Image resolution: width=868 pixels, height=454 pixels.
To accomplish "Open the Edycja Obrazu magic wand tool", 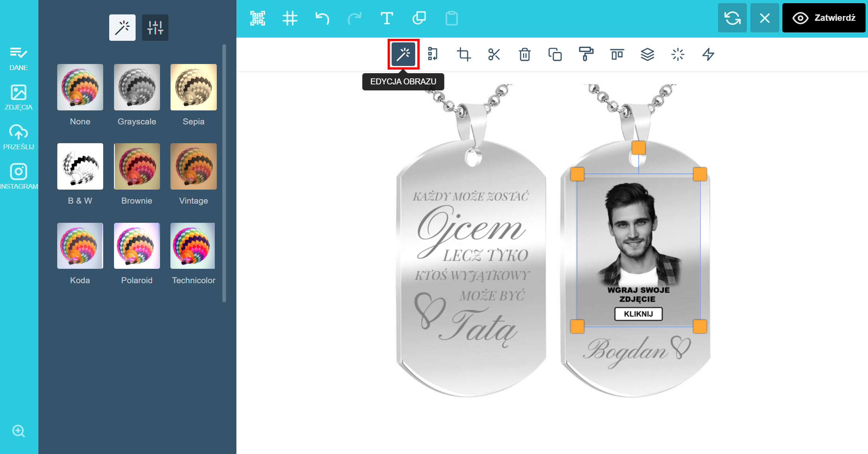I will [x=403, y=54].
